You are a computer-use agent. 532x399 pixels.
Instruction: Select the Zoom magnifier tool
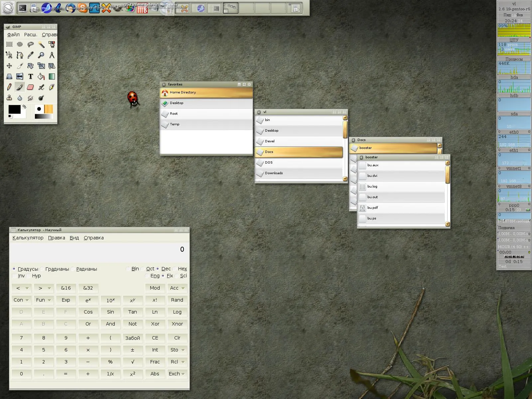[41, 55]
